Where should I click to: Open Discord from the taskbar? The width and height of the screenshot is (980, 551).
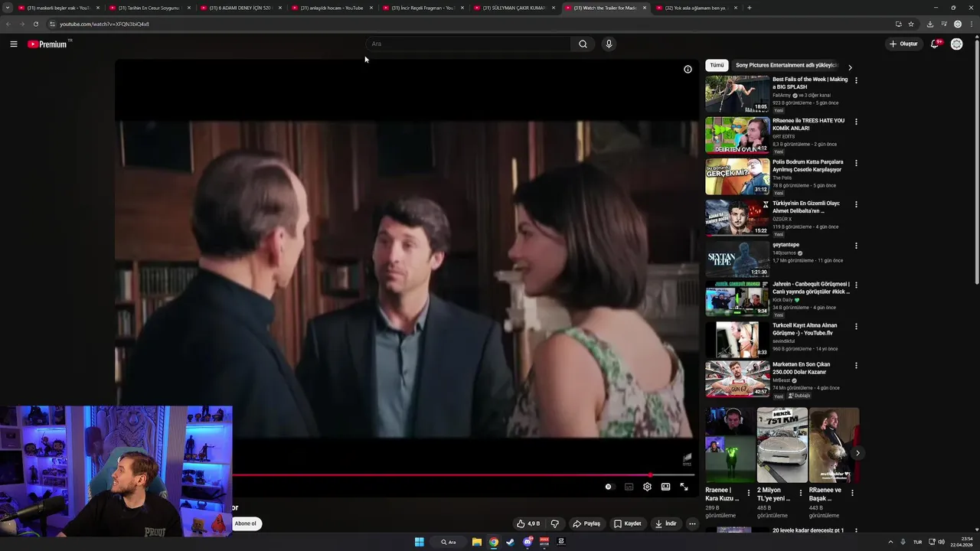pos(528,542)
